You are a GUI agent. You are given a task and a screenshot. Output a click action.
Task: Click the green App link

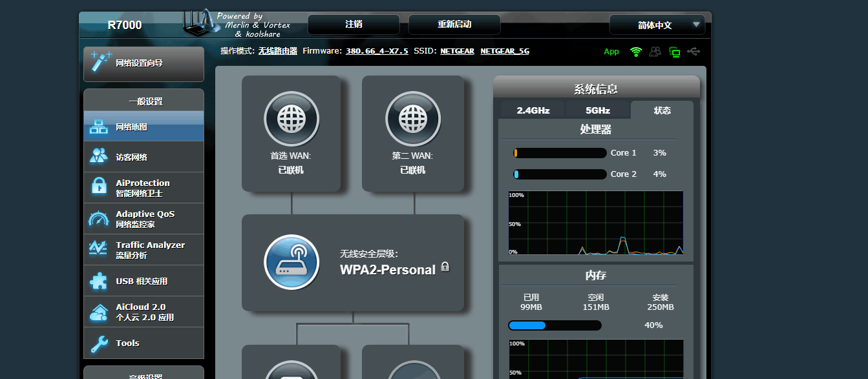(x=611, y=52)
